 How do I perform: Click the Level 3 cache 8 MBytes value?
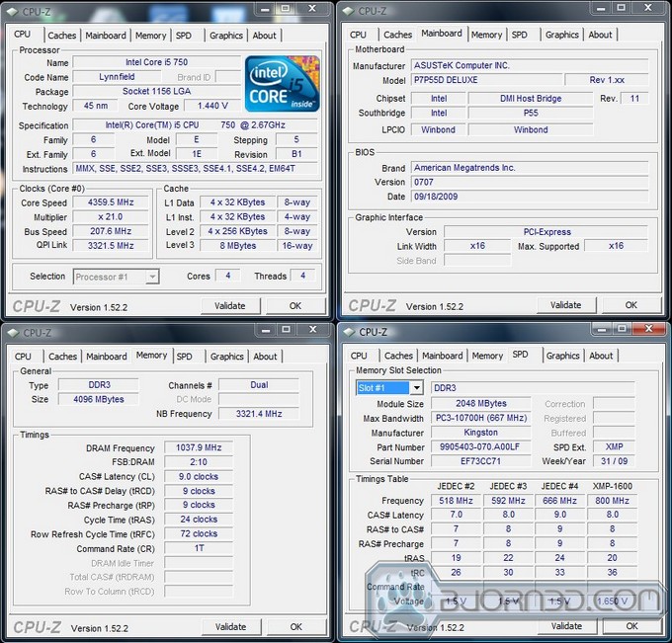point(238,246)
